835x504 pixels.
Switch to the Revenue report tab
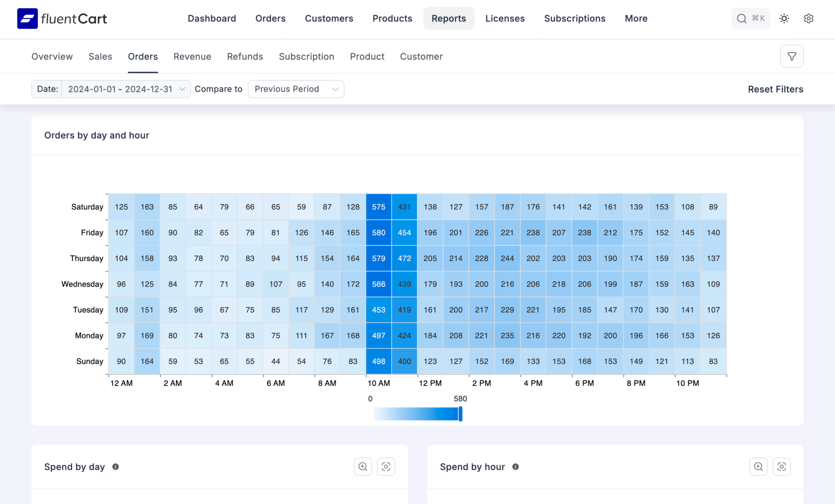point(192,56)
